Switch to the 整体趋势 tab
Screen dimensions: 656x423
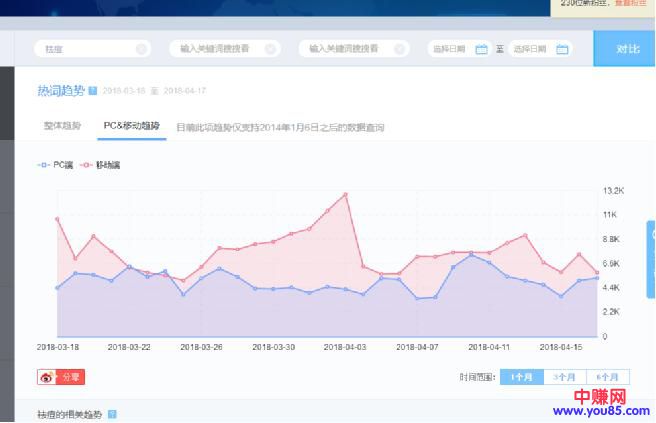pyautogui.click(x=62, y=127)
